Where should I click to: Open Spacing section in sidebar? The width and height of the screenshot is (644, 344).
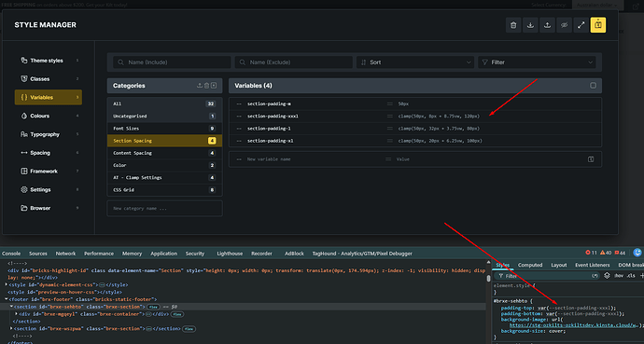point(49,153)
